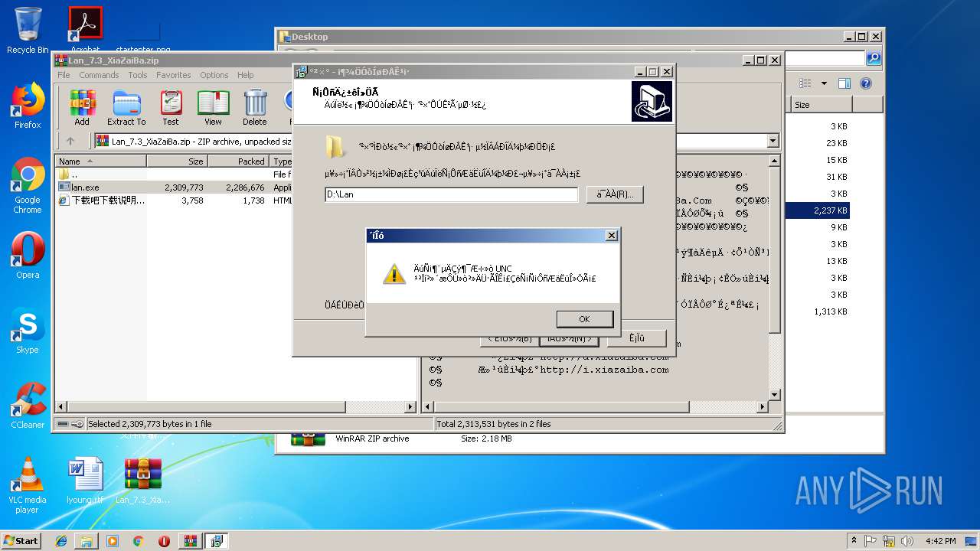
Task: Click the warning triangle icon in message box
Action: click(394, 273)
